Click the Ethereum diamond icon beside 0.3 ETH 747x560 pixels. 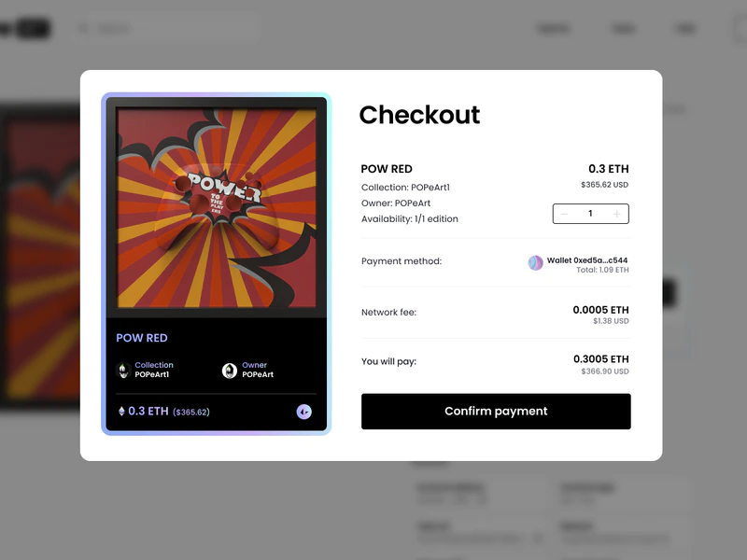tap(120, 412)
